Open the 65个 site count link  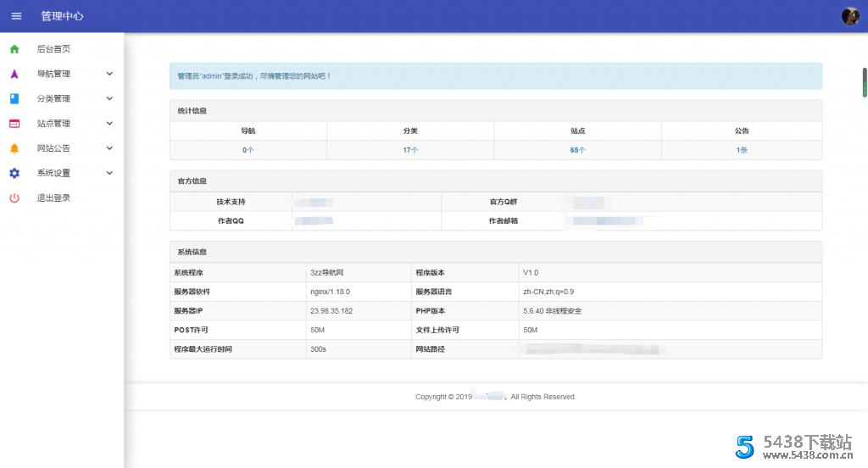click(x=577, y=150)
